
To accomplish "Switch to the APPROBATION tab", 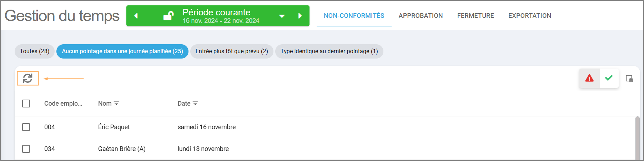I will click(421, 16).
